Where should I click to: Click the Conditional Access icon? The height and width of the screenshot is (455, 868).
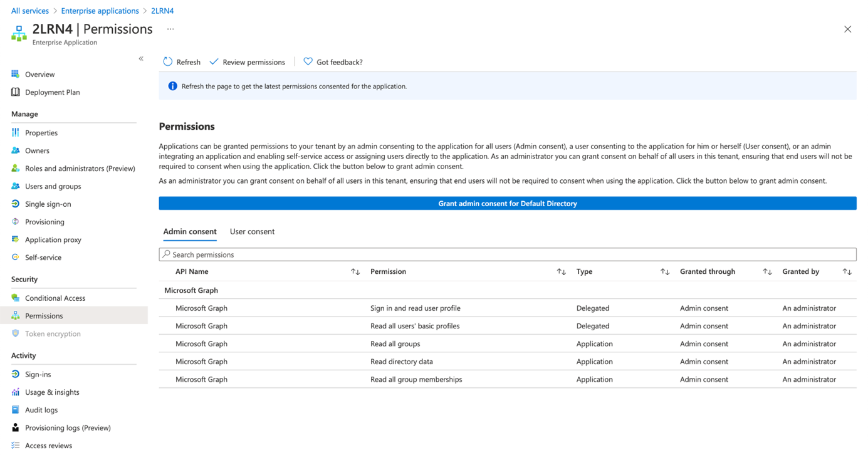[x=16, y=298]
